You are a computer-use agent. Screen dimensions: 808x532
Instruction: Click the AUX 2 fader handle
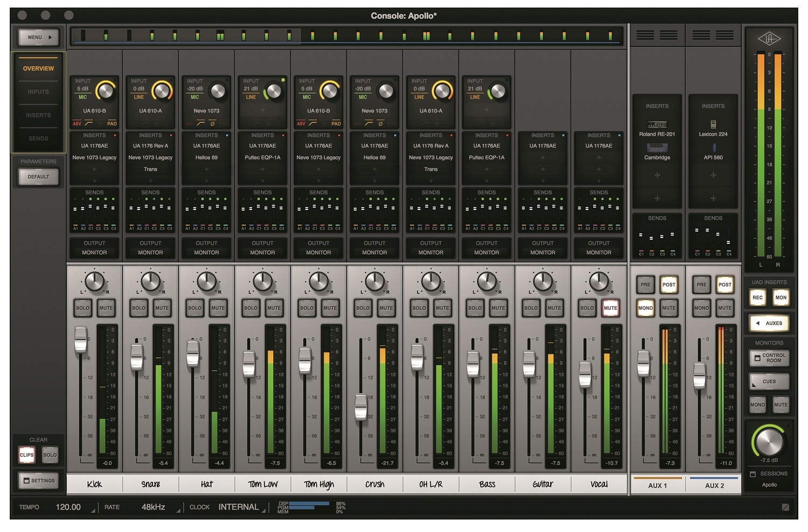pyautogui.click(x=699, y=375)
